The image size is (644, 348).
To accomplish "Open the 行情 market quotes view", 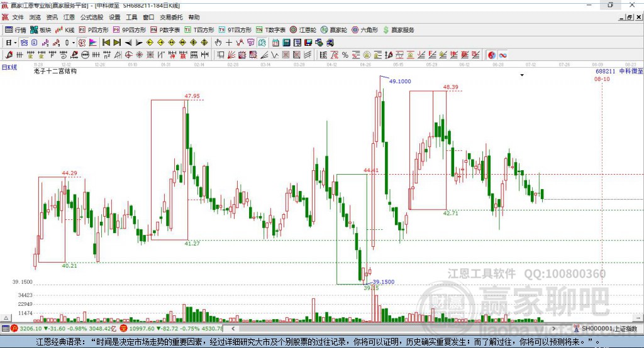I will (x=16, y=30).
